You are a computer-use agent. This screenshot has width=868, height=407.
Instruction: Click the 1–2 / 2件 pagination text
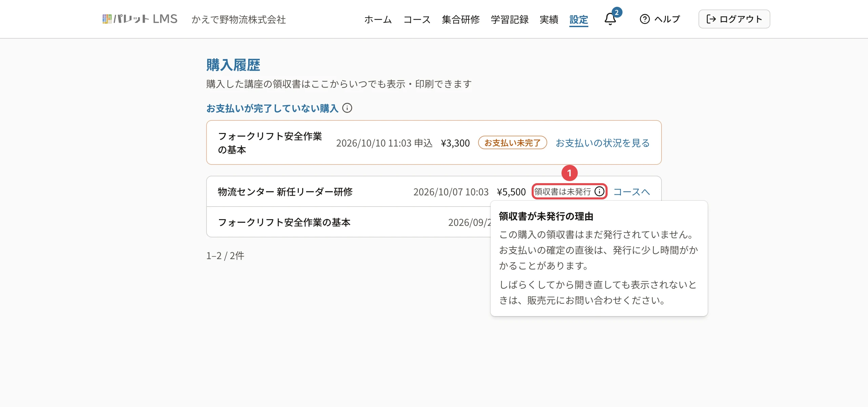pos(225,255)
